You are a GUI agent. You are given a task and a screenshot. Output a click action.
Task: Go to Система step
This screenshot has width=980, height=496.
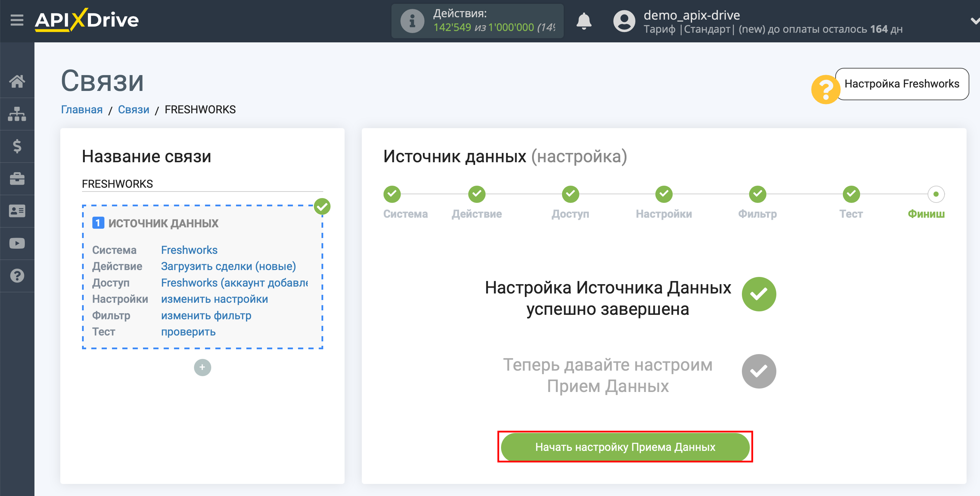tap(392, 194)
